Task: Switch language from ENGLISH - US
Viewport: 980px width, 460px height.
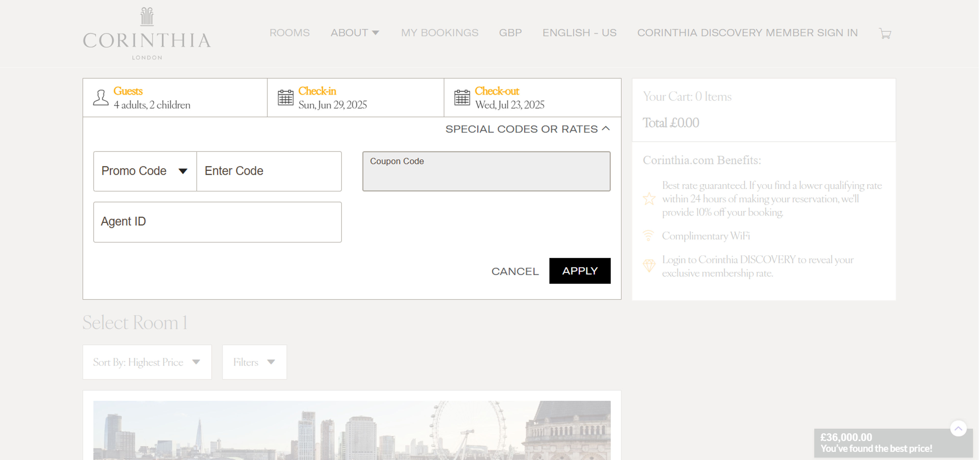Action: point(579,33)
